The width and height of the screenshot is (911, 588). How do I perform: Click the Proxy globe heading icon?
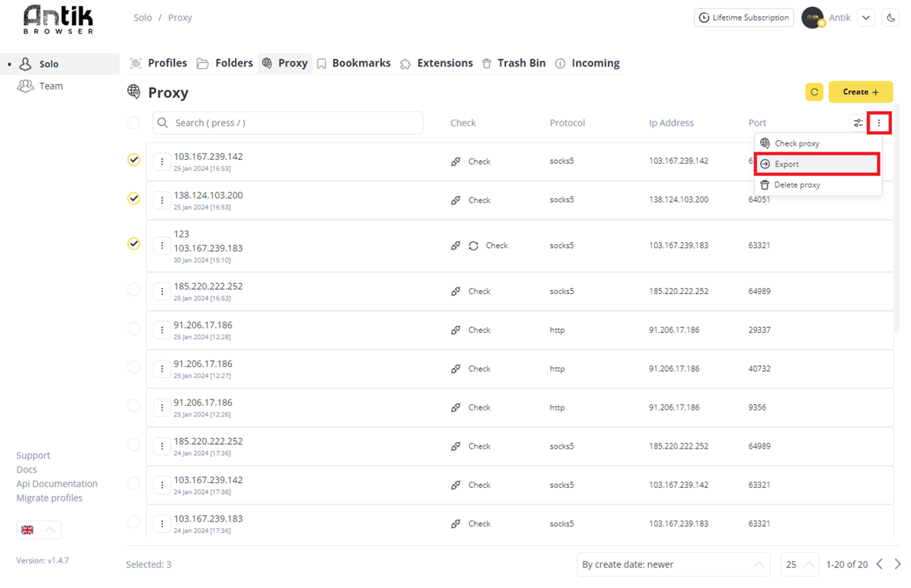pos(134,92)
